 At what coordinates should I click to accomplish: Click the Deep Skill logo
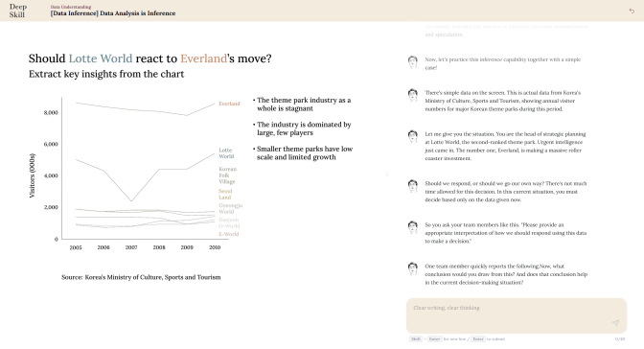coord(17,11)
